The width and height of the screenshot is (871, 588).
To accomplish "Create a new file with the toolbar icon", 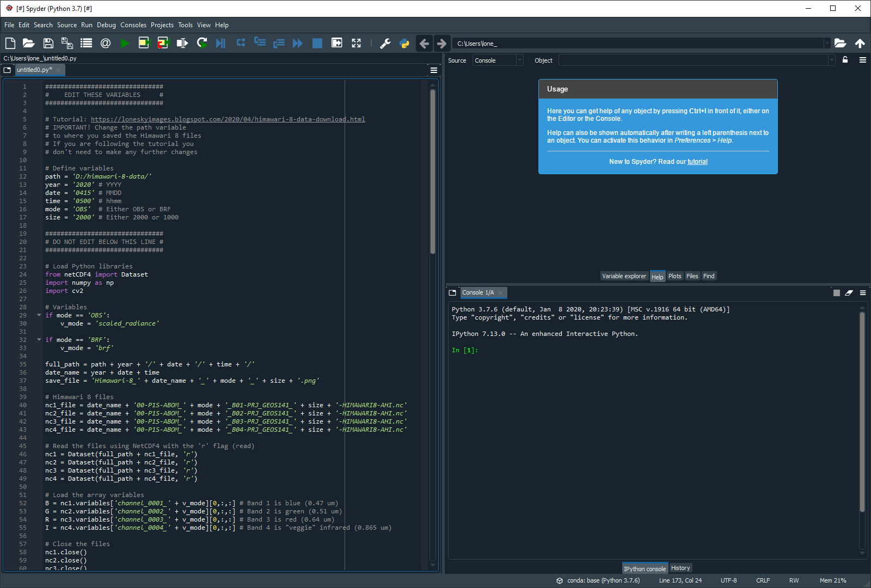I will tap(10, 43).
